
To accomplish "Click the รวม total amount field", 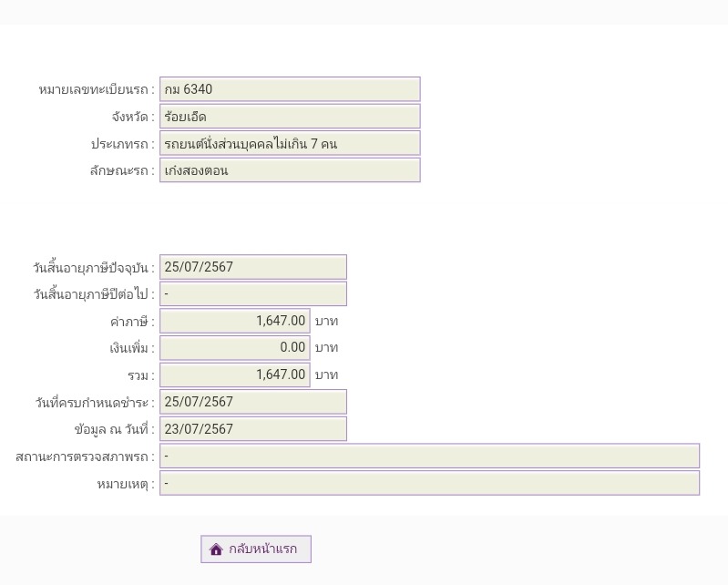I will (234, 375).
